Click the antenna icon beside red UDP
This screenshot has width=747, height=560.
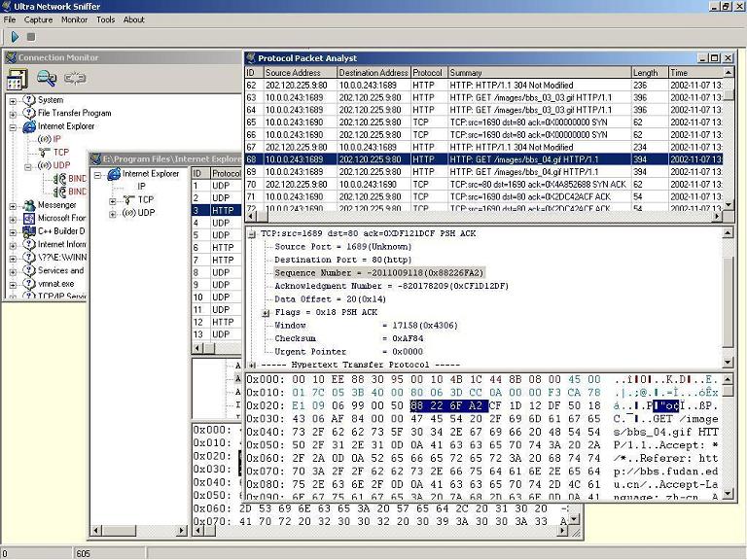[45, 165]
